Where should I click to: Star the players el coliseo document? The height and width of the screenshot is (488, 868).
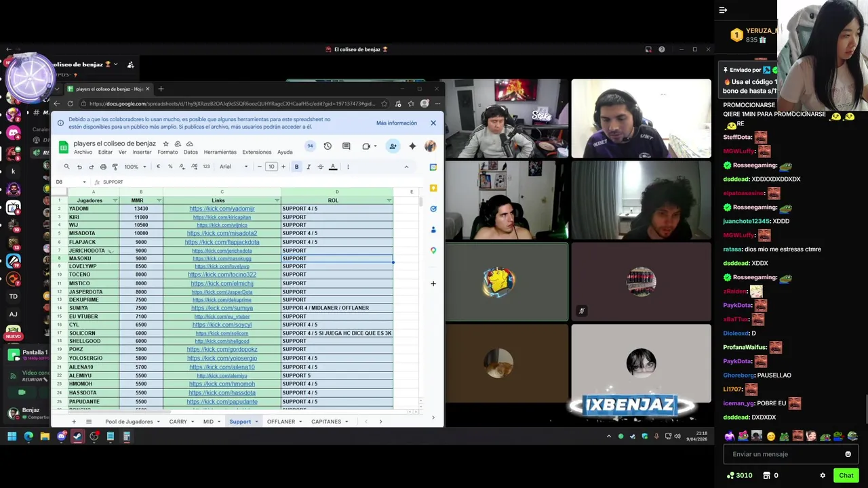click(x=165, y=144)
